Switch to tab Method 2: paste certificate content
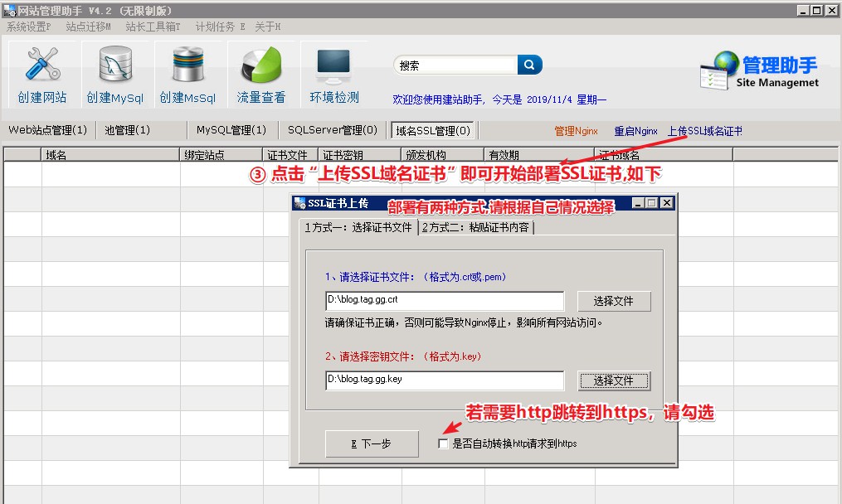This screenshot has width=842, height=504. [476, 228]
